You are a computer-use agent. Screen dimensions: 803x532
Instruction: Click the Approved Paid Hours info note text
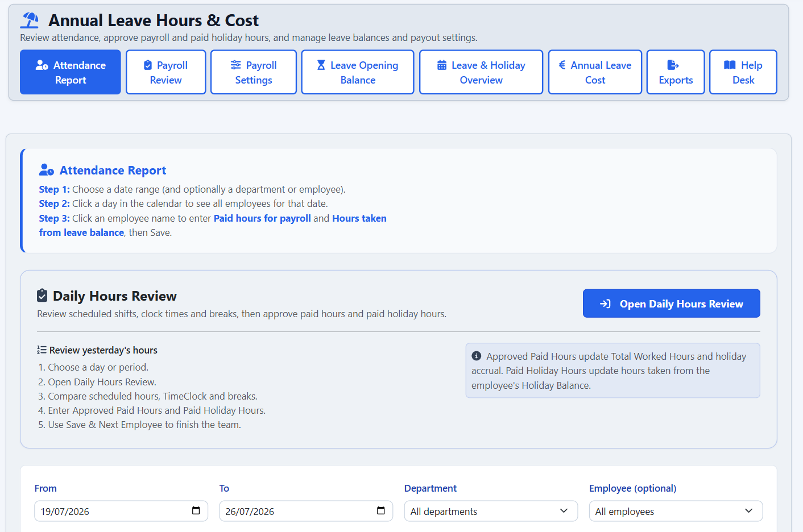(x=609, y=371)
